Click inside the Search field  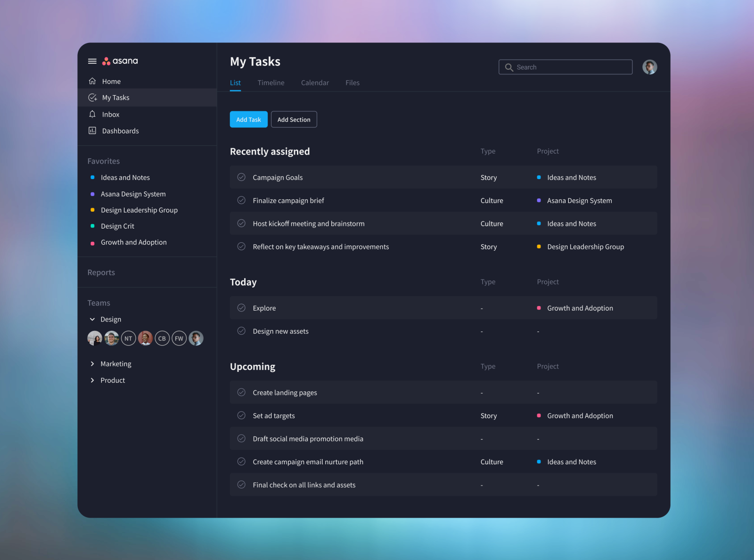point(565,67)
